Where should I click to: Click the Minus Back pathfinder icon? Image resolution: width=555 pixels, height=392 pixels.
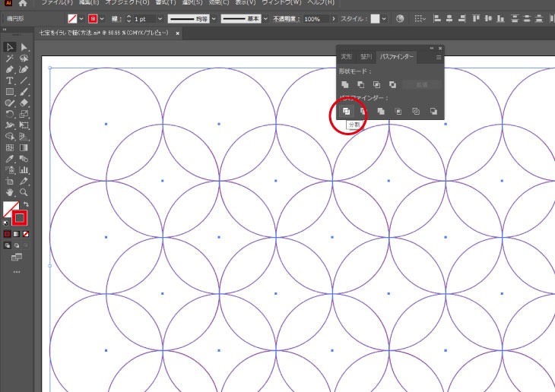tap(433, 112)
